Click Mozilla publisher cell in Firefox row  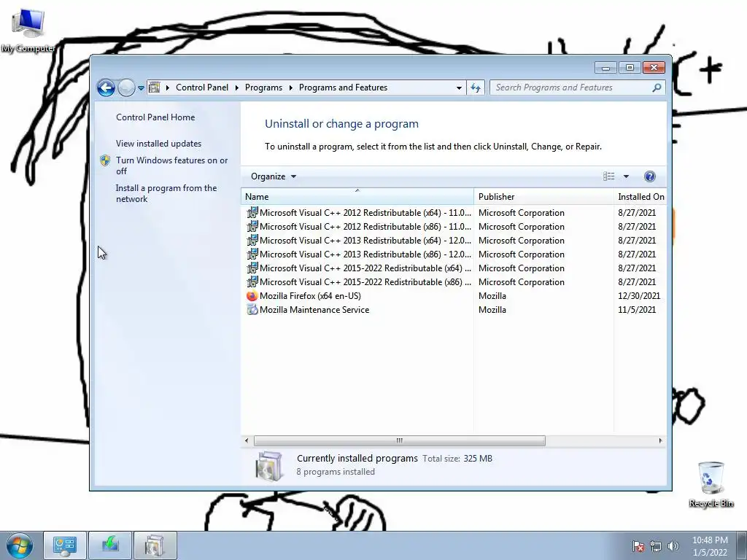492,296
